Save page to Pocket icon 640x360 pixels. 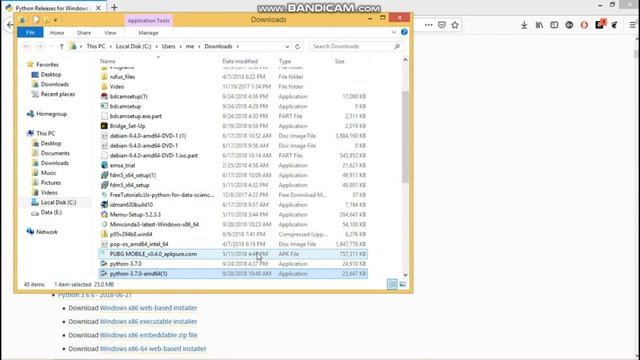coord(442,25)
